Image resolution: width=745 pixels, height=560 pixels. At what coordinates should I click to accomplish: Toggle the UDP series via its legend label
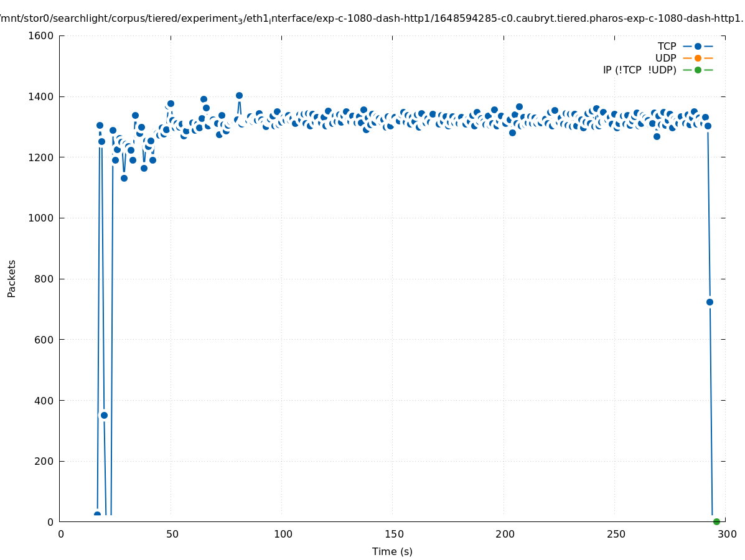(x=665, y=58)
